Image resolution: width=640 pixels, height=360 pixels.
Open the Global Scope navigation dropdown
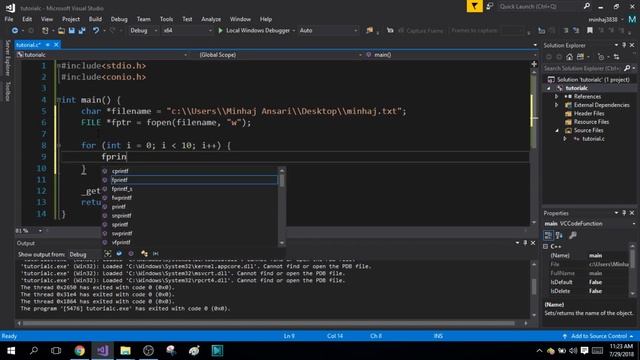(280, 55)
